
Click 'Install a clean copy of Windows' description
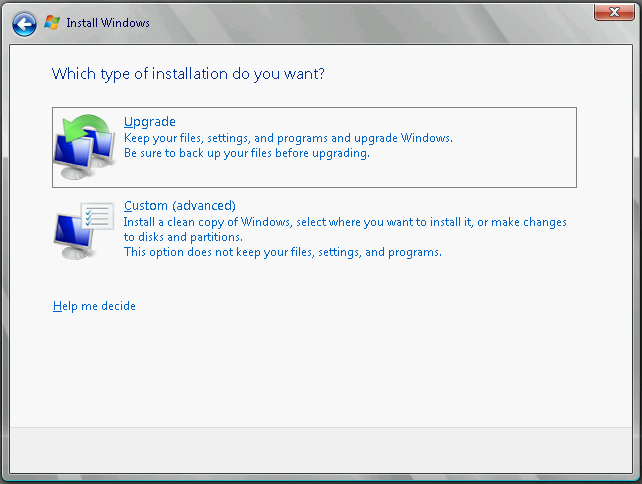tap(345, 222)
